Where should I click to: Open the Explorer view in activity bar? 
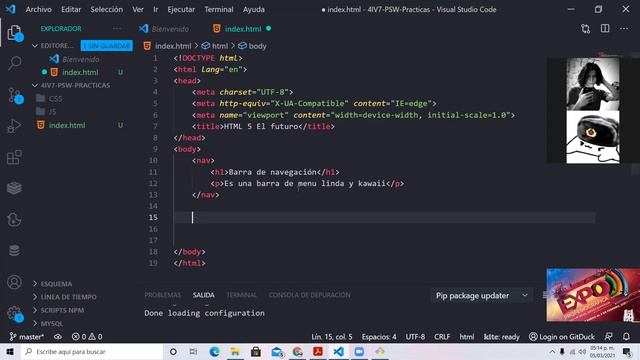point(14,33)
